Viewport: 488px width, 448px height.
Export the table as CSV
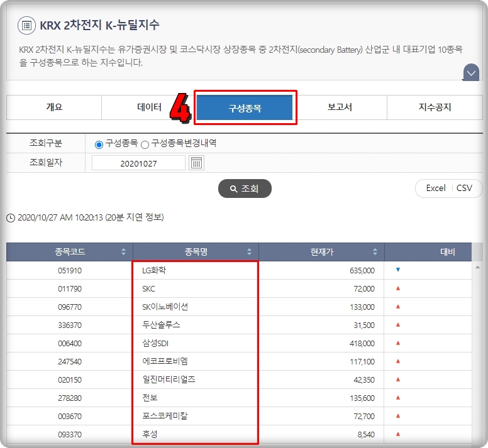coord(464,188)
